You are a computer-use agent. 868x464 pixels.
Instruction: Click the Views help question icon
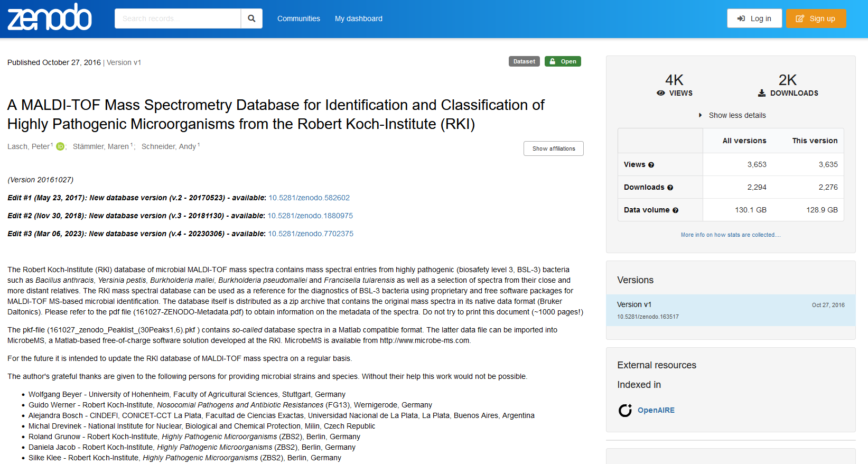tap(651, 165)
